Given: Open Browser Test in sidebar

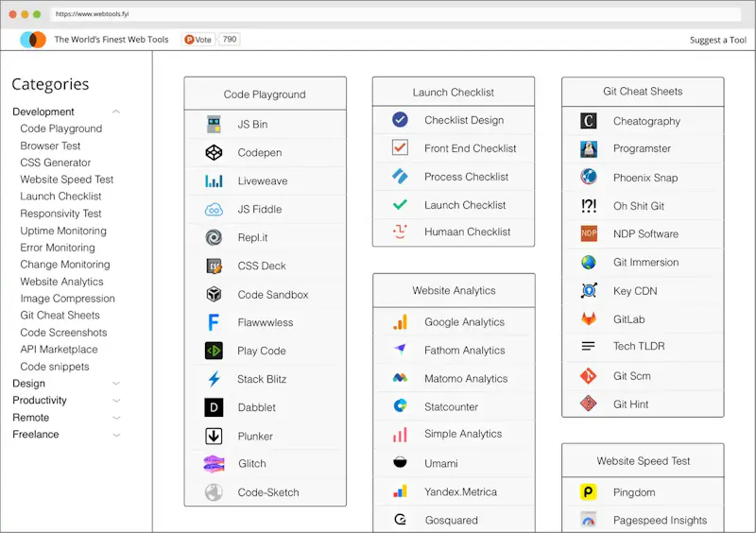Looking at the screenshot, I should tap(50, 146).
